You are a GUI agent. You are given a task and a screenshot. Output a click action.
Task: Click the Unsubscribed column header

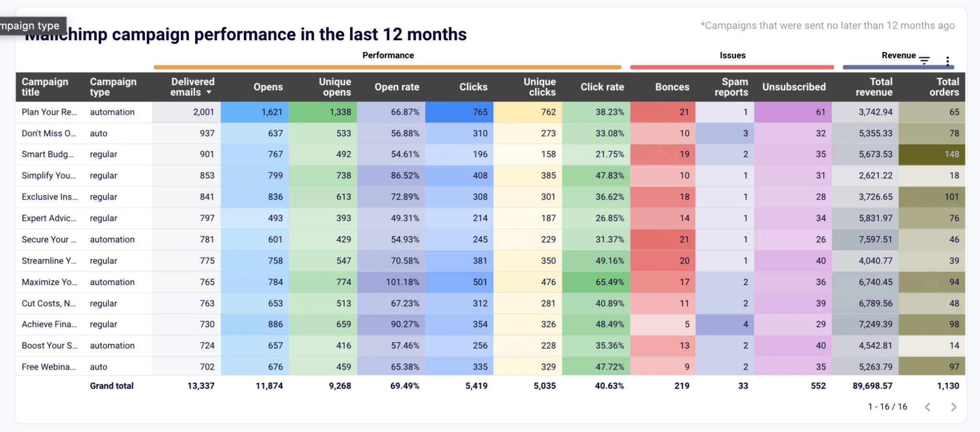794,87
